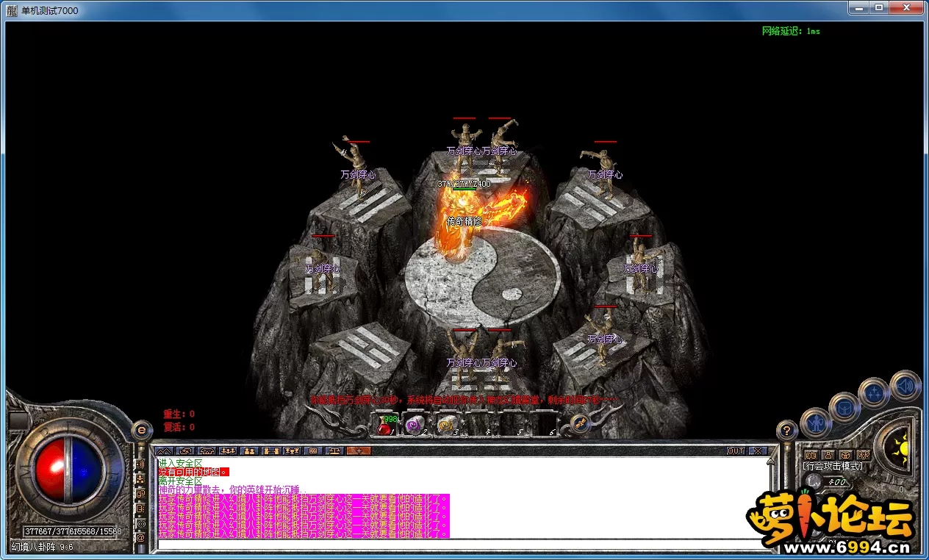Close the chat panel with X button
Image resolution: width=929 pixels, height=560 pixels.
(x=757, y=450)
